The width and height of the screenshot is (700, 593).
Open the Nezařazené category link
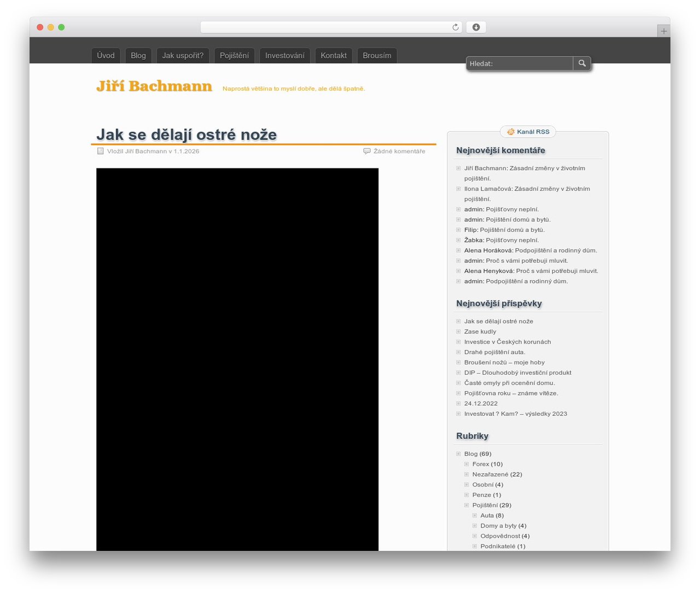(x=491, y=474)
